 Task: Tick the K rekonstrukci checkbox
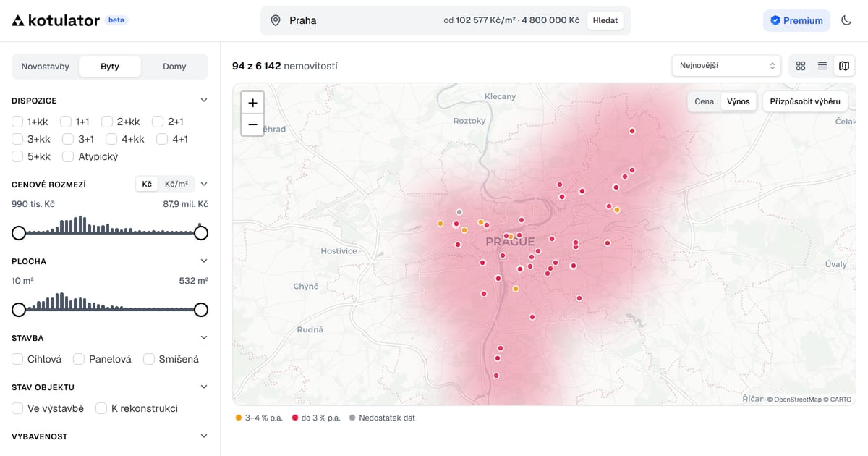(101, 408)
